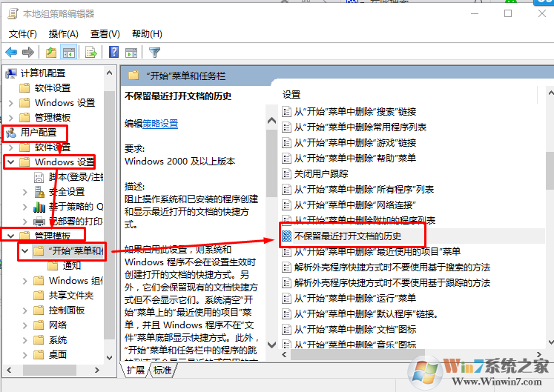Expand 软件设置 under 用户配置
The image size is (554, 392).
tap(10, 147)
